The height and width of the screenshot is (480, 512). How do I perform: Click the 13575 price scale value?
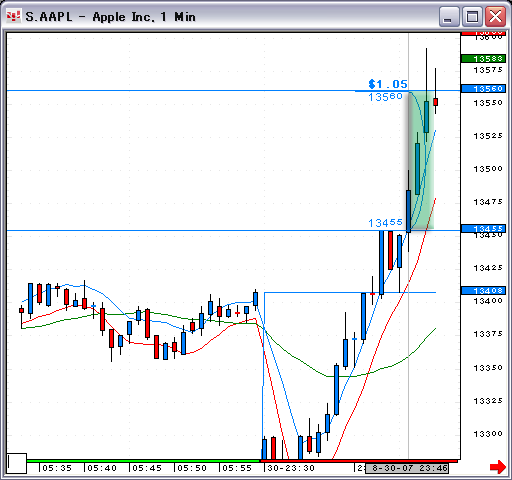tap(488, 70)
